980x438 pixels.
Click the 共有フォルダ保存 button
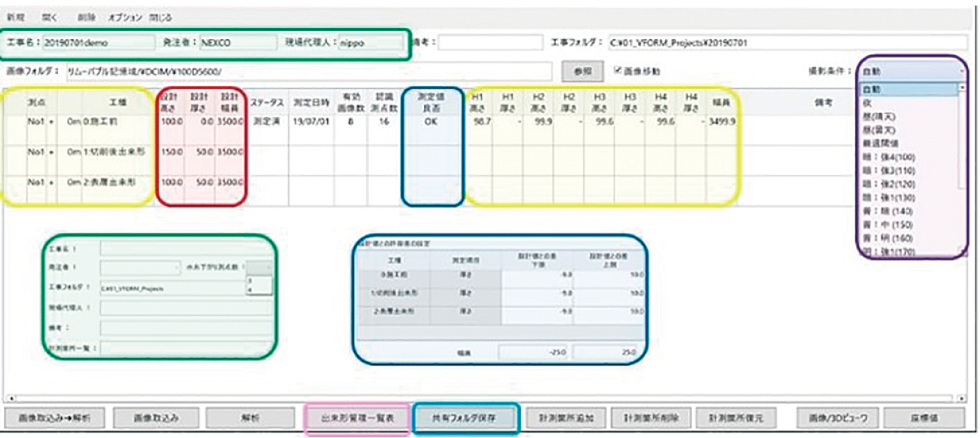pos(466,418)
